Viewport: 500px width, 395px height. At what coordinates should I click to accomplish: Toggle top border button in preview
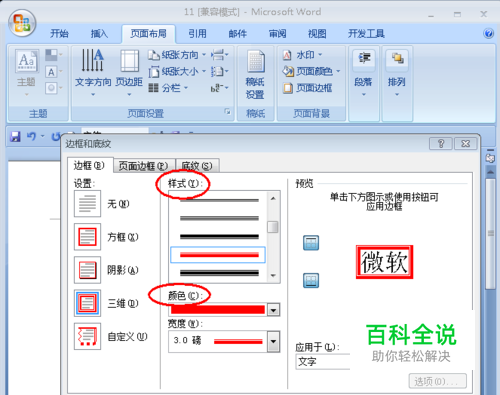pos(311,243)
